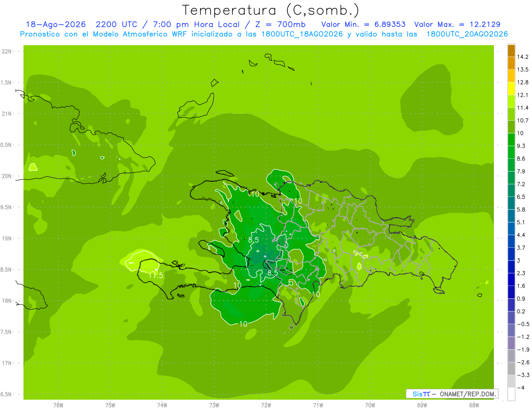
Task: Pick the brown swatch above 14.2
Action: click(511, 51)
